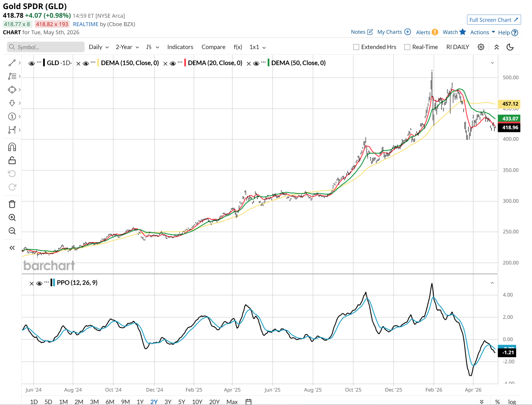The image size is (532, 405).
Task: Expand the Actions dropdown menu
Action: 482,32
